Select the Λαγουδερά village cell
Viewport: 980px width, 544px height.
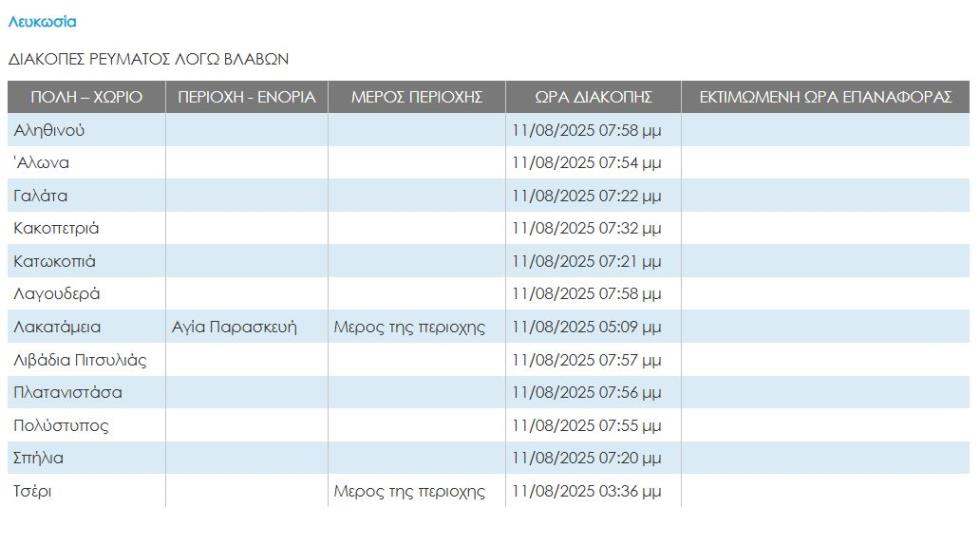pos(56,294)
